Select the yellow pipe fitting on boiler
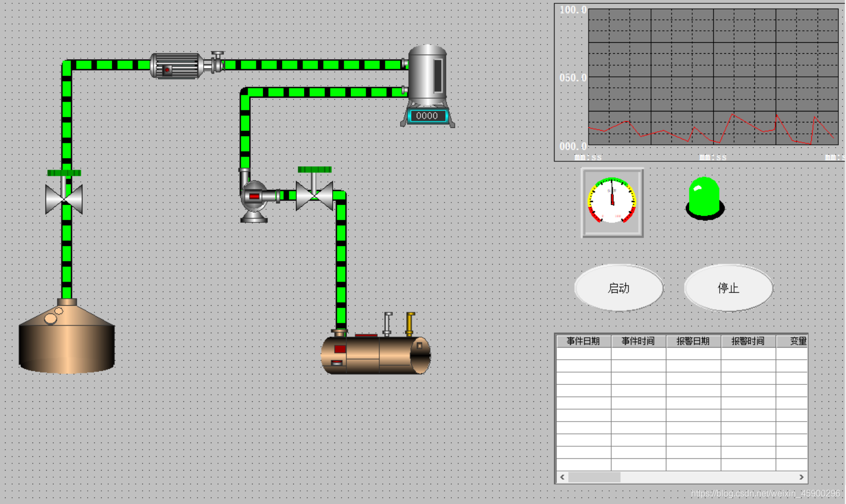 pyautogui.click(x=410, y=324)
